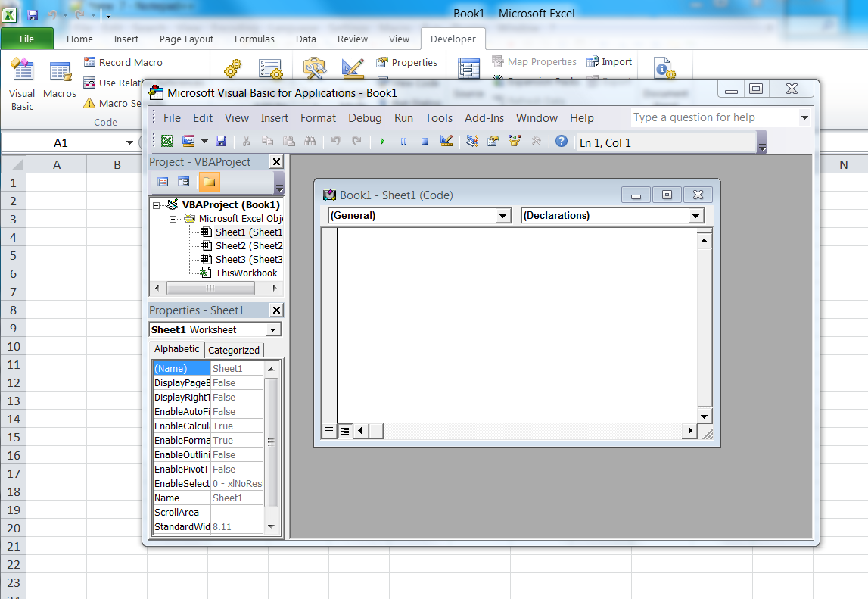Viewport: 868px width, 599px height.
Task: Switch to the Categorized properties tab
Action: coord(234,349)
